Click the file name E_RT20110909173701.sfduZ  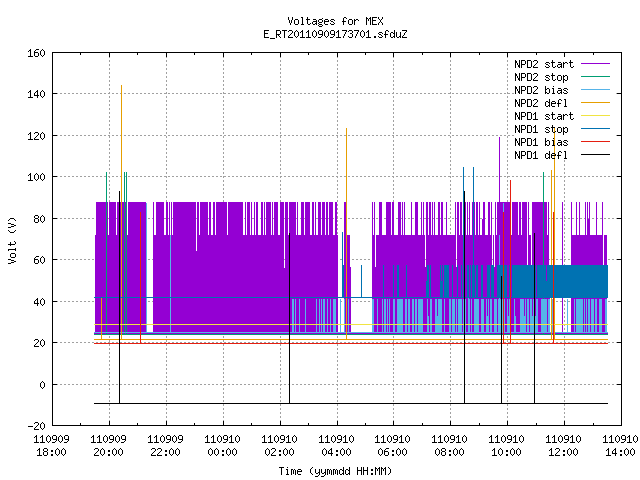335,34
